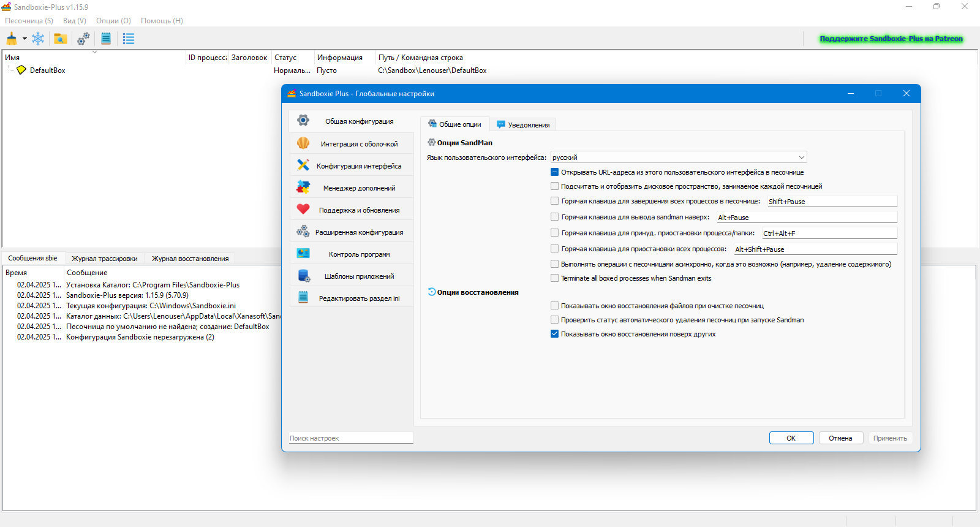
Task: Click the Поиск настроек search field
Action: click(x=351, y=438)
